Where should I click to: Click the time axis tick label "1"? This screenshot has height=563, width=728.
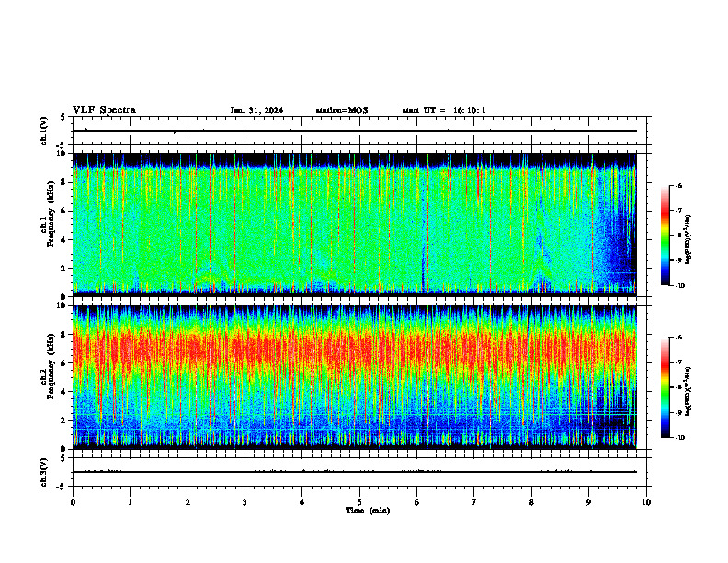[x=130, y=502]
